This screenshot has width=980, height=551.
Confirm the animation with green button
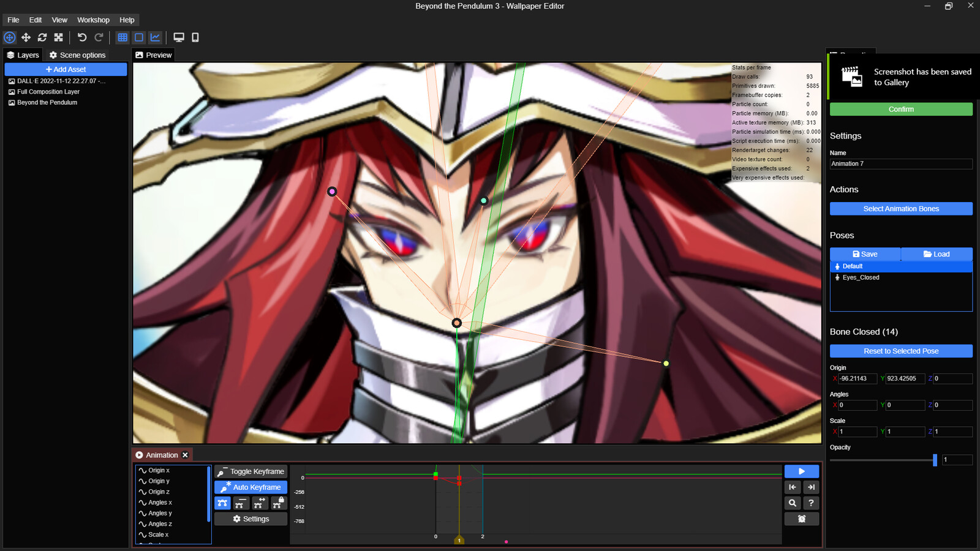(901, 109)
